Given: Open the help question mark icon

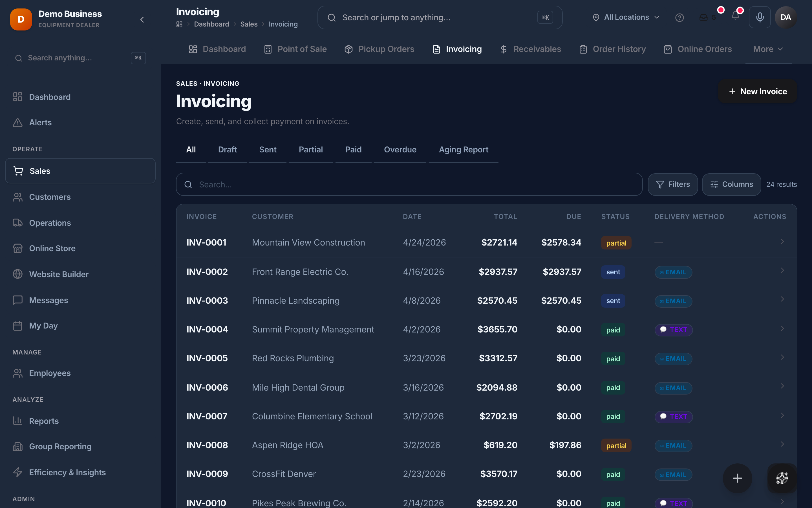Looking at the screenshot, I should [679, 17].
